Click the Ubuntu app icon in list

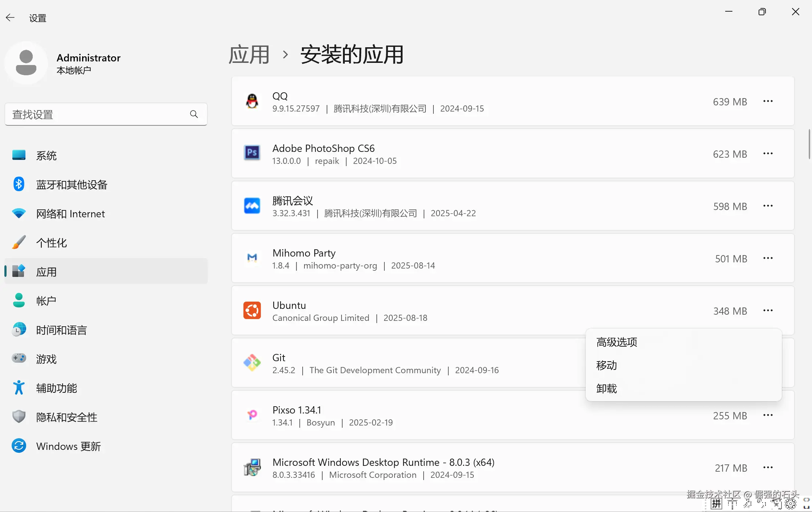tap(252, 311)
